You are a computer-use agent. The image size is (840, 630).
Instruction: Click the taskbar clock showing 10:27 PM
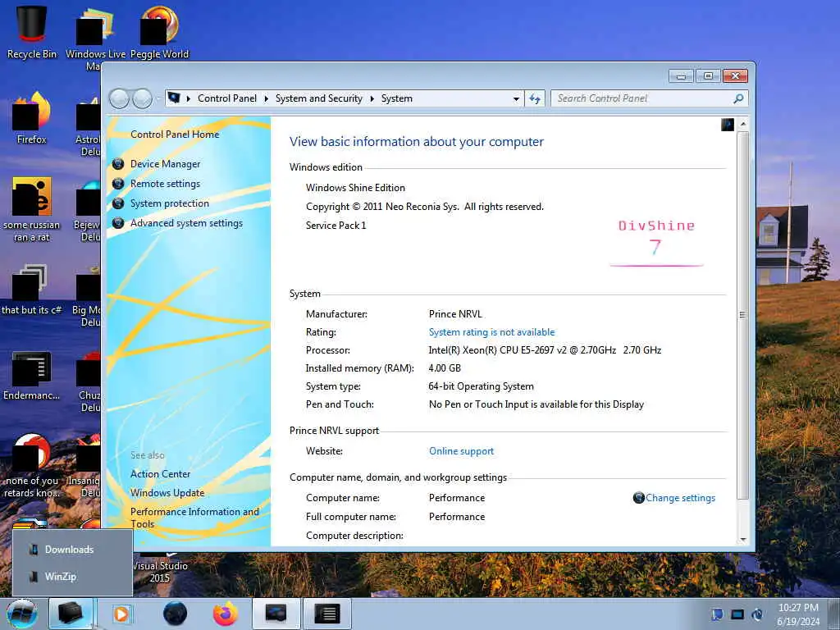tap(798, 614)
